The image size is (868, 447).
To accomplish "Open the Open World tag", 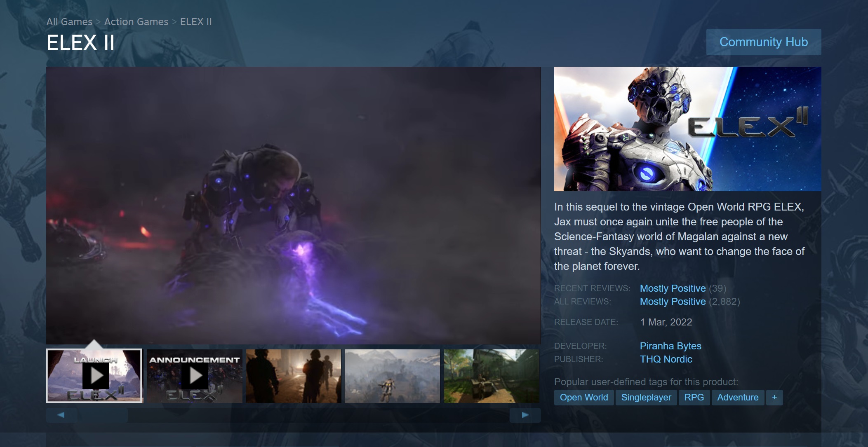I will [x=583, y=398].
